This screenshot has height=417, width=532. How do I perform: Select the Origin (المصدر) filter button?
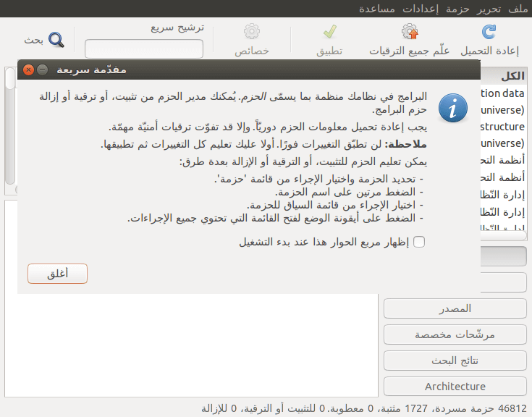click(455, 308)
